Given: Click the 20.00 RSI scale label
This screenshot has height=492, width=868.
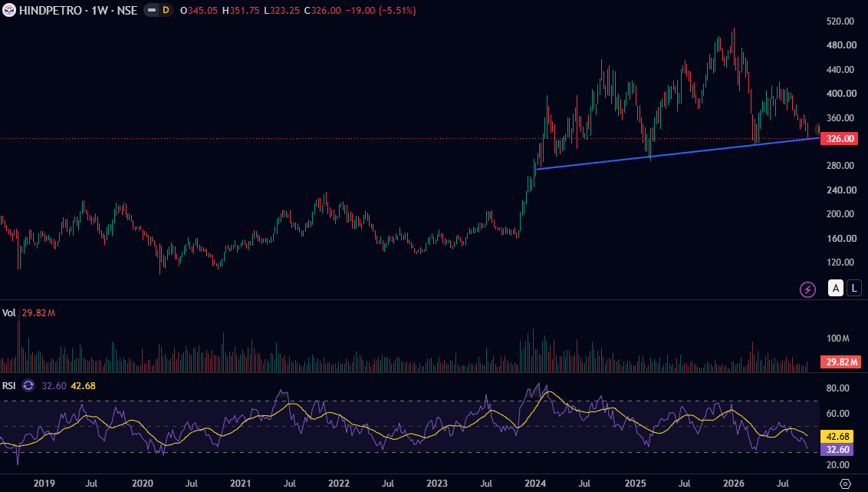Looking at the screenshot, I should pyautogui.click(x=837, y=465).
